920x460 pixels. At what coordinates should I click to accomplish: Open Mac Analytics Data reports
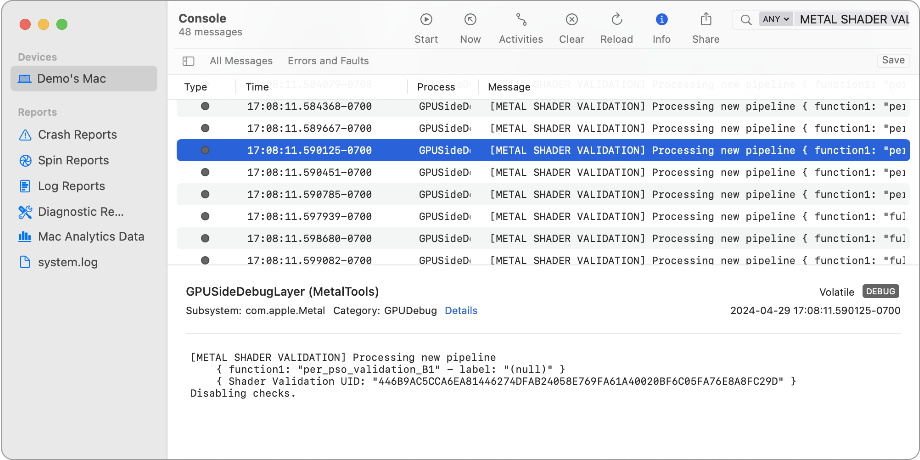click(x=91, y=237)
